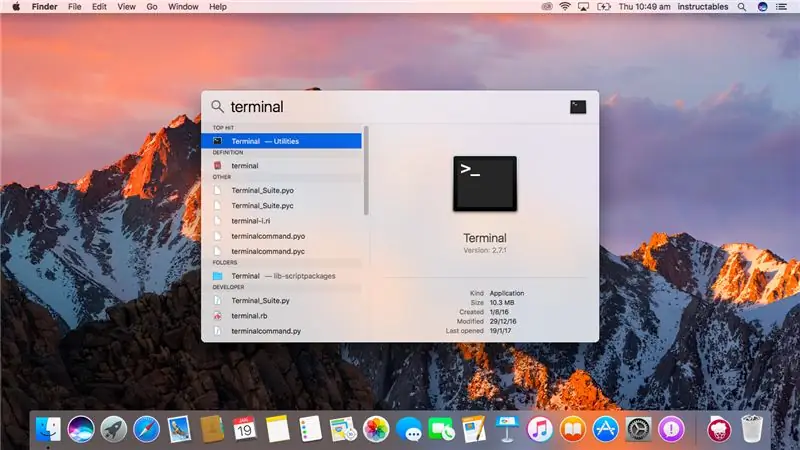Click AirPlay display icon in menu bar

pos(583,7)
